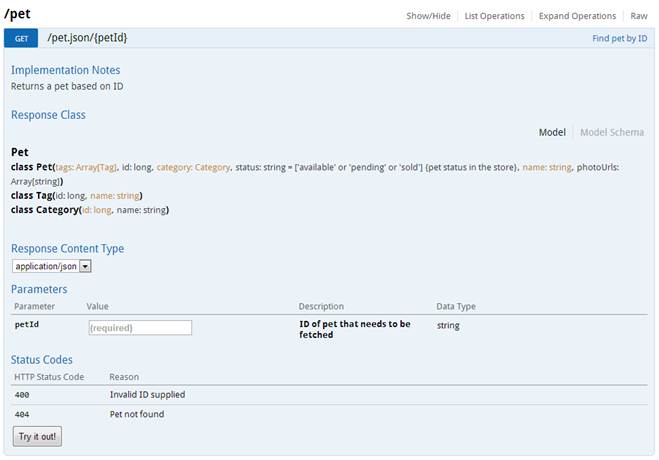This screenshot has height=460, width=659.
Task: Open the /pet resource heading
Action: (x=17, y=14)
